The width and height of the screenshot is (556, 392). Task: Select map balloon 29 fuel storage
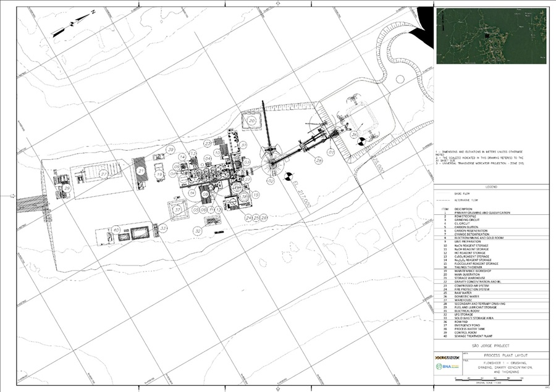67,188
